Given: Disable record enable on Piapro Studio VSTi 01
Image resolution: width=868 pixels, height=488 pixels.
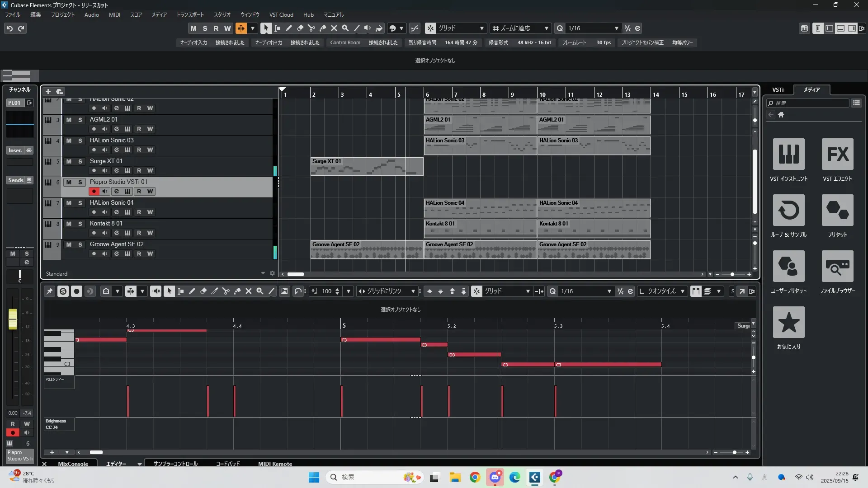Looking at the screenshot, I should (x=94, y=191).
